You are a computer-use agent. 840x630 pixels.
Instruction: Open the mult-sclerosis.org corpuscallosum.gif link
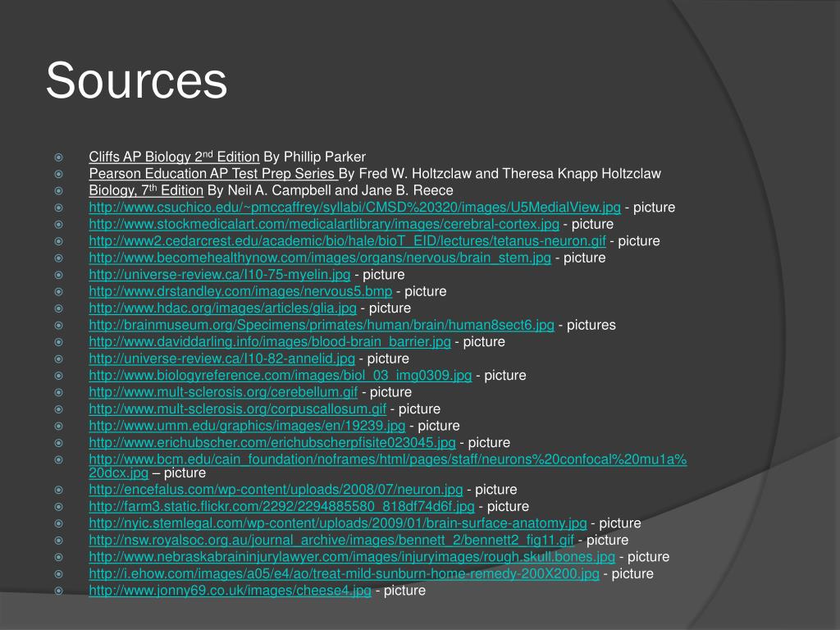click(237, 409)
